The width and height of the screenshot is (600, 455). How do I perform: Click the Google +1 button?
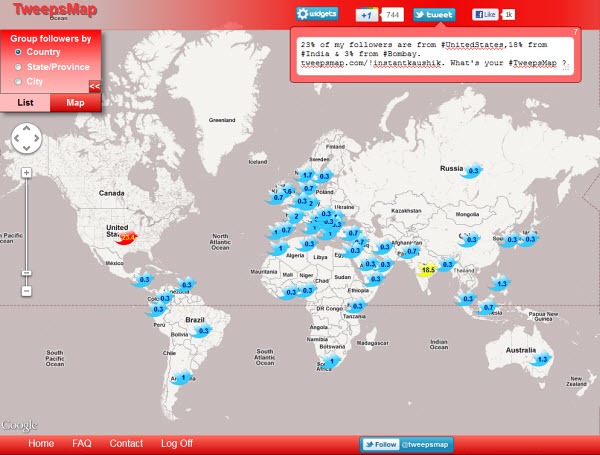(x=367, y=15)
